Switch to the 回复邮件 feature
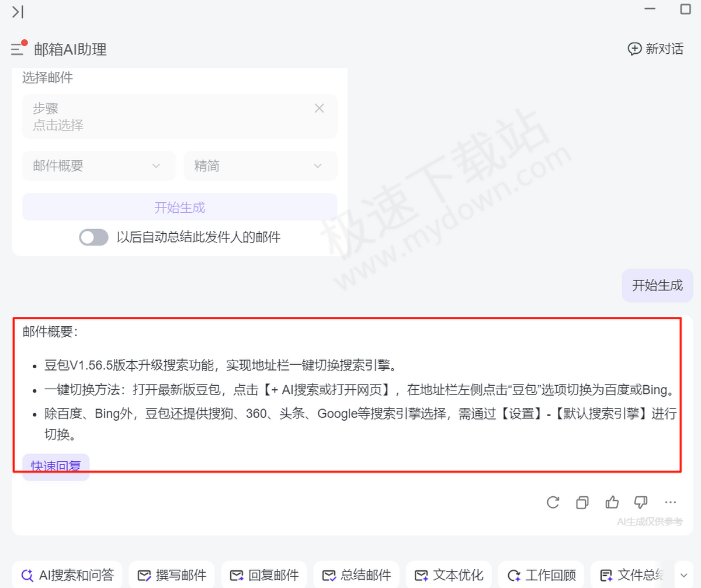Viewport: 701px width, 588px height. pos(264,575)
